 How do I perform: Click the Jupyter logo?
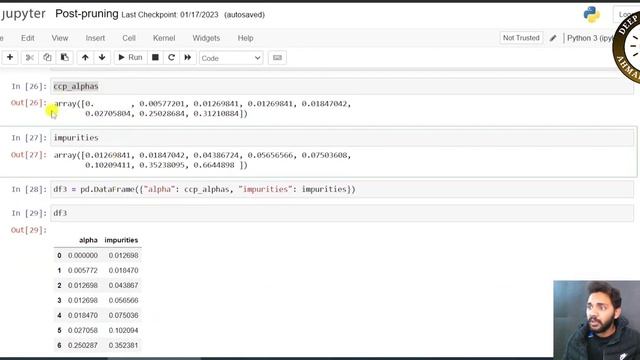(23, 13)
